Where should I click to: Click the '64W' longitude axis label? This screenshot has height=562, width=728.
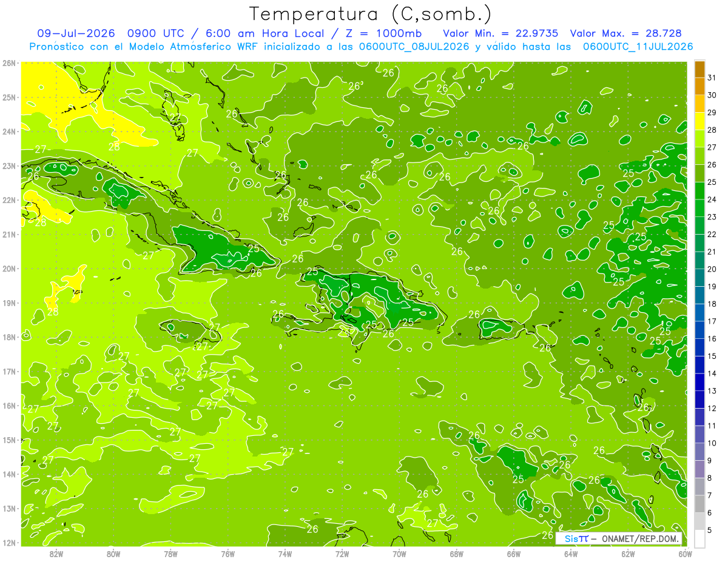click(x=570, y=554)
